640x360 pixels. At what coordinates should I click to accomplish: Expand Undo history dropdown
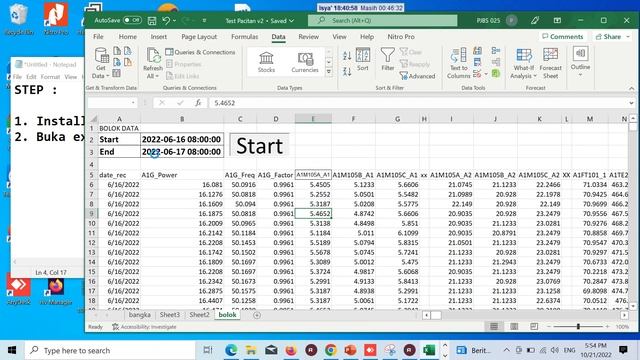[x=175, y=20]
